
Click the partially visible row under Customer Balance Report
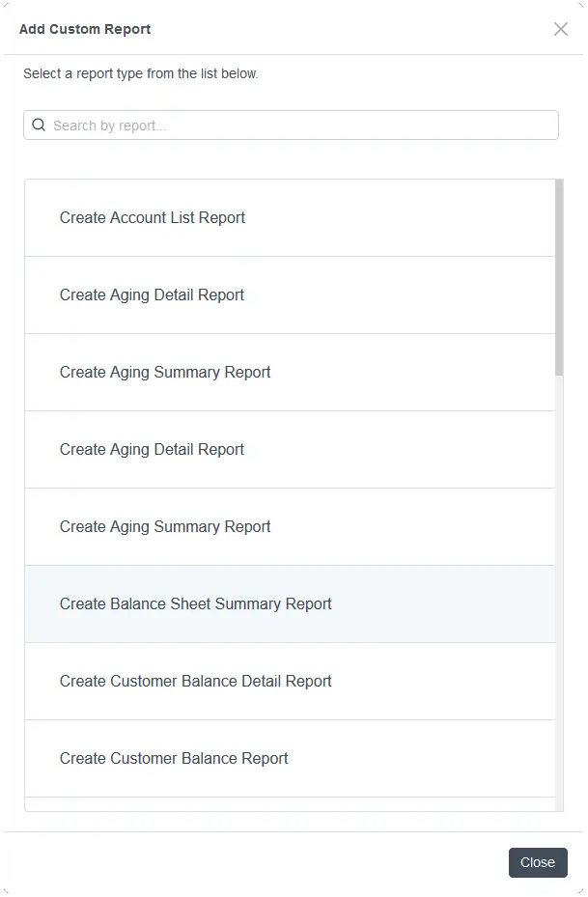(290, 804)
